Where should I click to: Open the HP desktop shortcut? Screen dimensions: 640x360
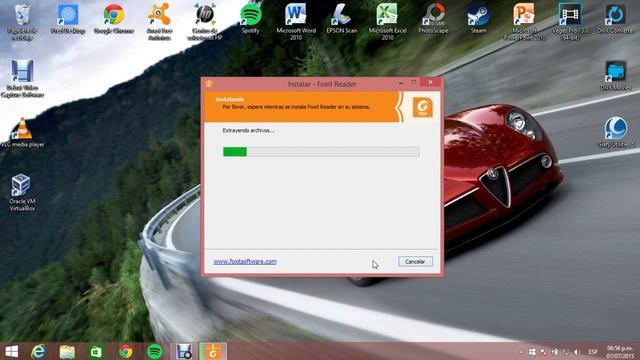pyautogui.click(x=205, y=21)
